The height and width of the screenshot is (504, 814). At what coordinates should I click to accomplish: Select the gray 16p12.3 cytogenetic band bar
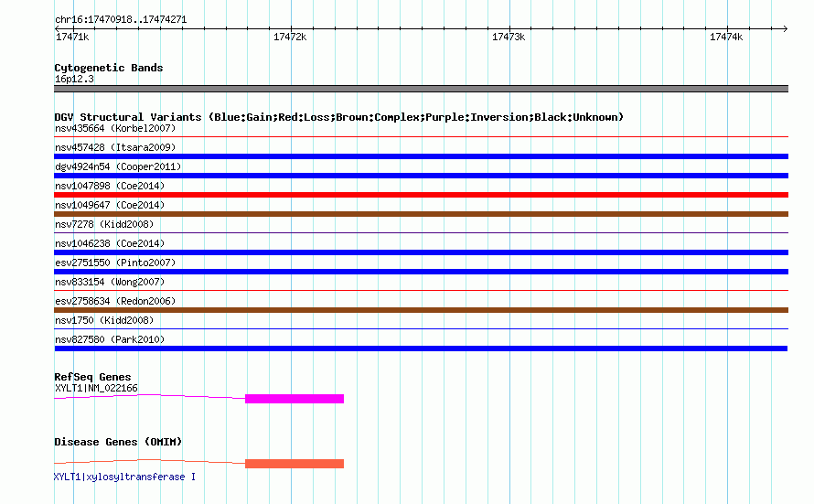(x=421, y=89)
